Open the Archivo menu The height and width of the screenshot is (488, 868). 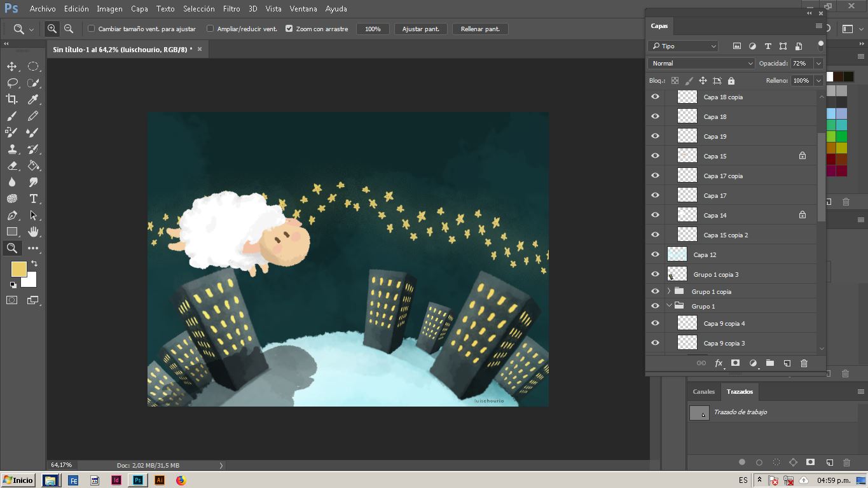[43, 9]
